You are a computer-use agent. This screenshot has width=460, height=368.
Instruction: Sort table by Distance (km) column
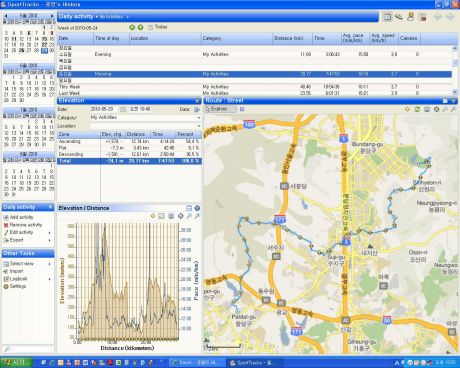click(x=292, y=38)
